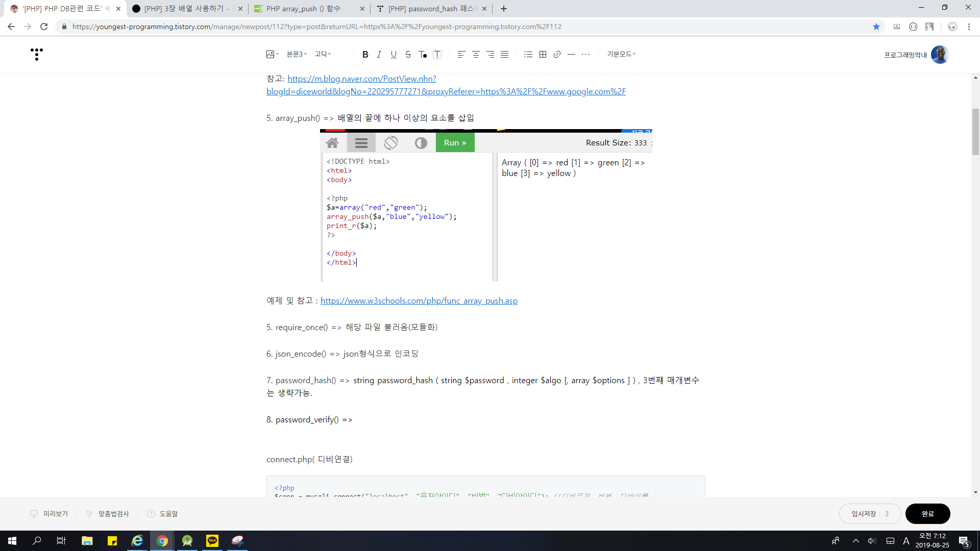Screen dimensions: 980x551
Task: Apply strikethrough to text
Action: [x=408, y=55]
